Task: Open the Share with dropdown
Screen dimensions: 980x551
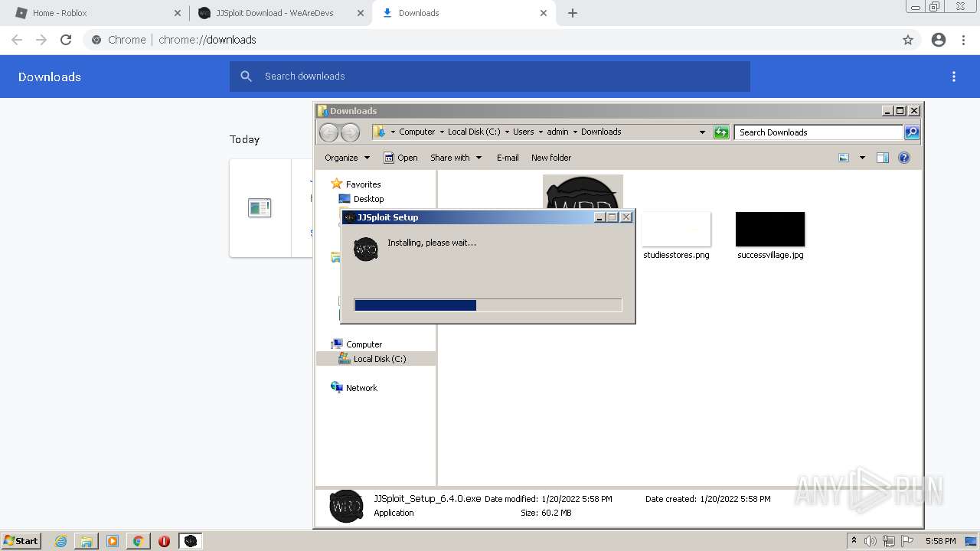Action: coord(456,158)
